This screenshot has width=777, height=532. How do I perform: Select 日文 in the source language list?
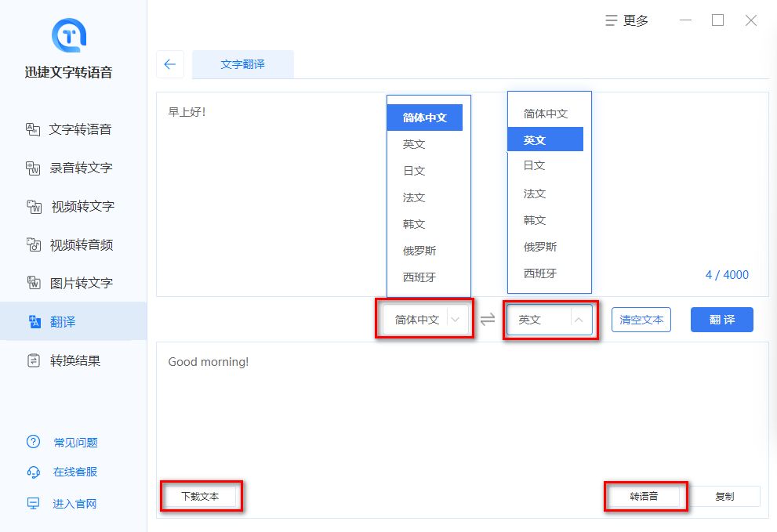[413, 170]
